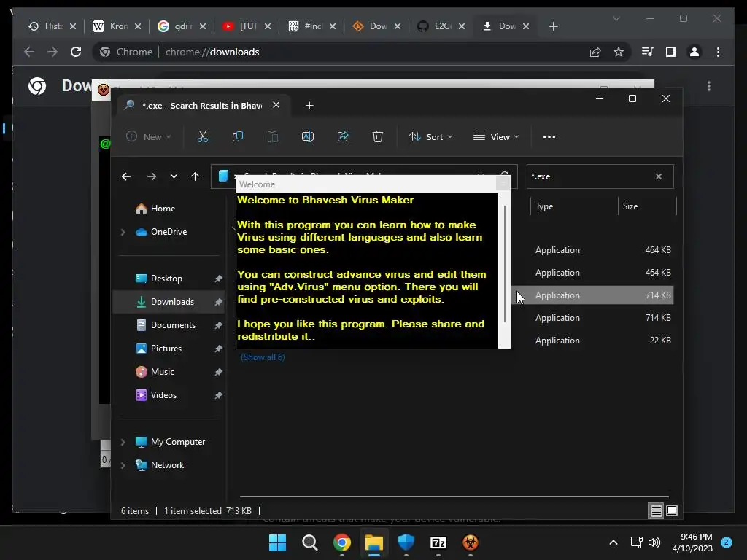Click the Size column header
This screenshot has width=747, height=560.
tap(647, 206)
